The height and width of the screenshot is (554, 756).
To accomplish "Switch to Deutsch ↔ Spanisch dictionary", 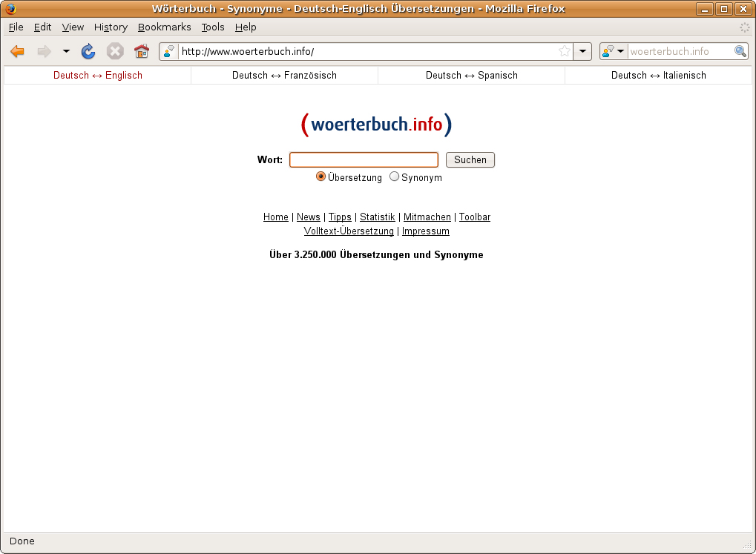I will point(472,75).
